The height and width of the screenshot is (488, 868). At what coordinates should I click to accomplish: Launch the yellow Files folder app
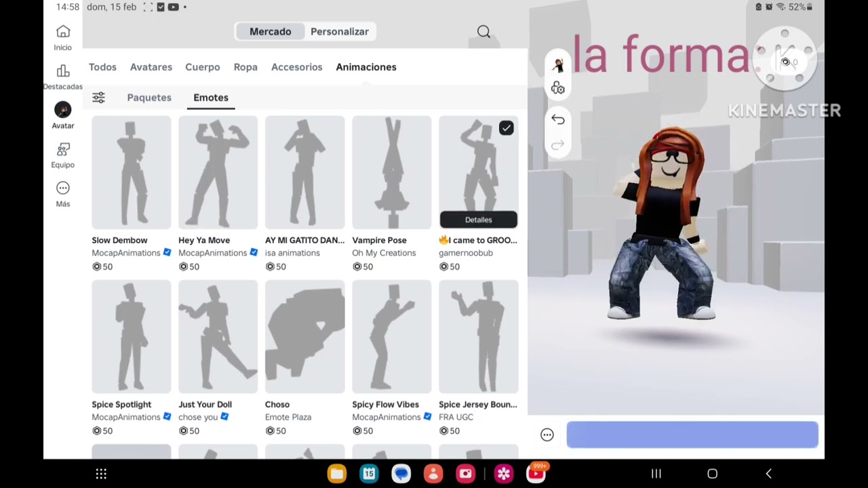337,474
